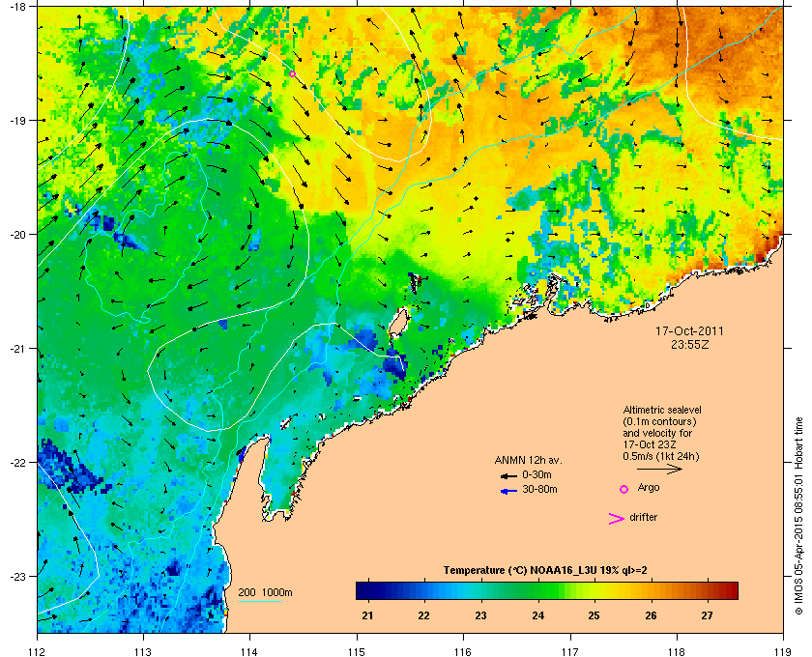Click the 'Altimetric sealevel' legend text
The width and height of the screenshot is (812, 657).
pyautogui.click(x=662, y=410)
